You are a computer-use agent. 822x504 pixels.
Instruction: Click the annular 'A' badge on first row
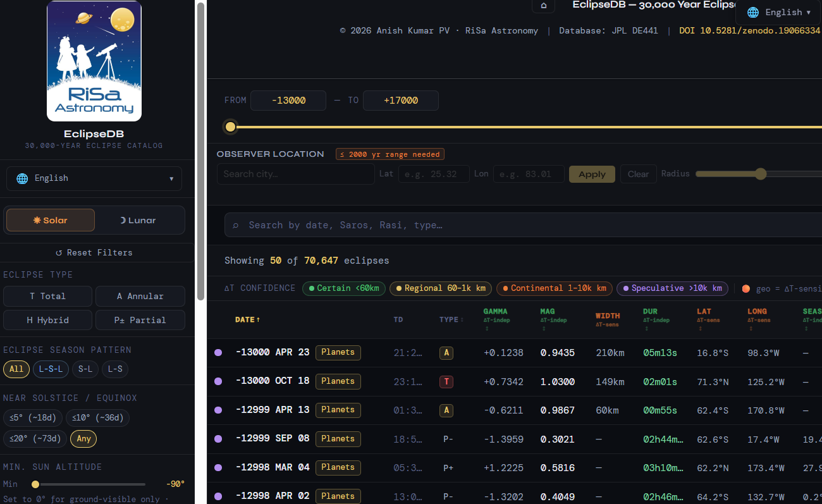(x=446, y=353)
